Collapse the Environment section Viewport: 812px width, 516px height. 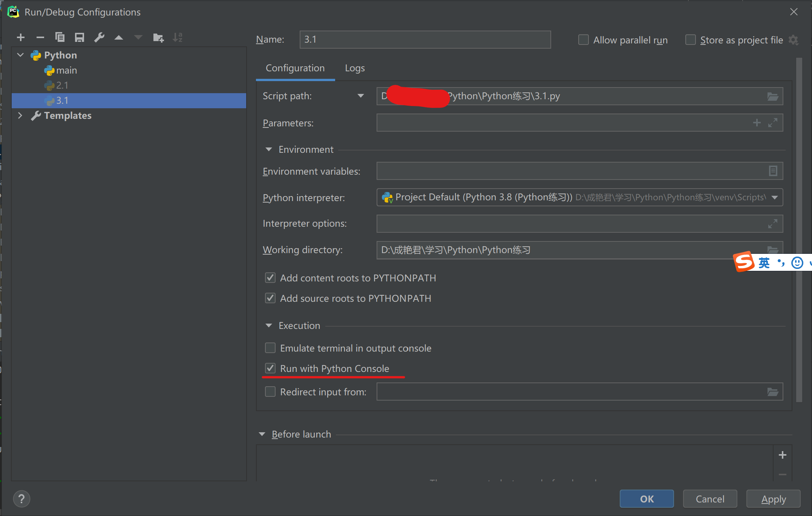coord(269,150)
